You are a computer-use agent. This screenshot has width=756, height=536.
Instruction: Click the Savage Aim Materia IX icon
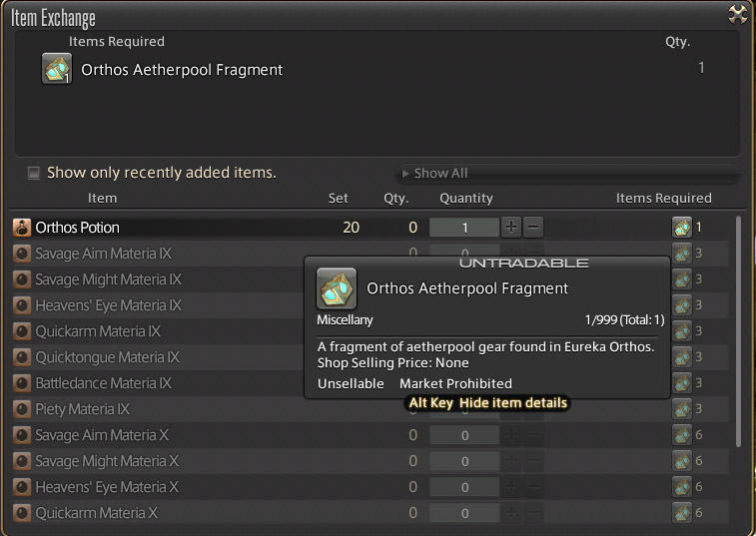22,254
